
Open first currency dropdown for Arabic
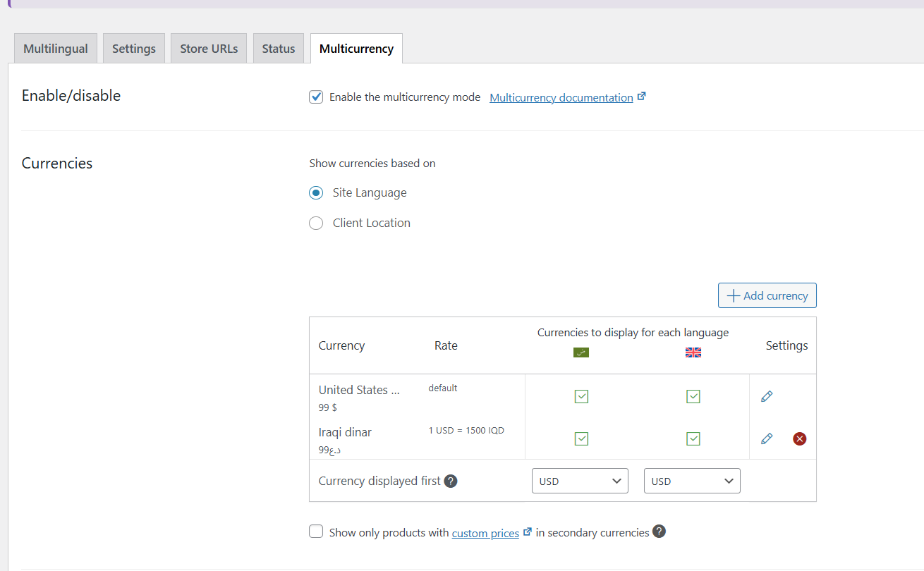(x=580, y=481)
